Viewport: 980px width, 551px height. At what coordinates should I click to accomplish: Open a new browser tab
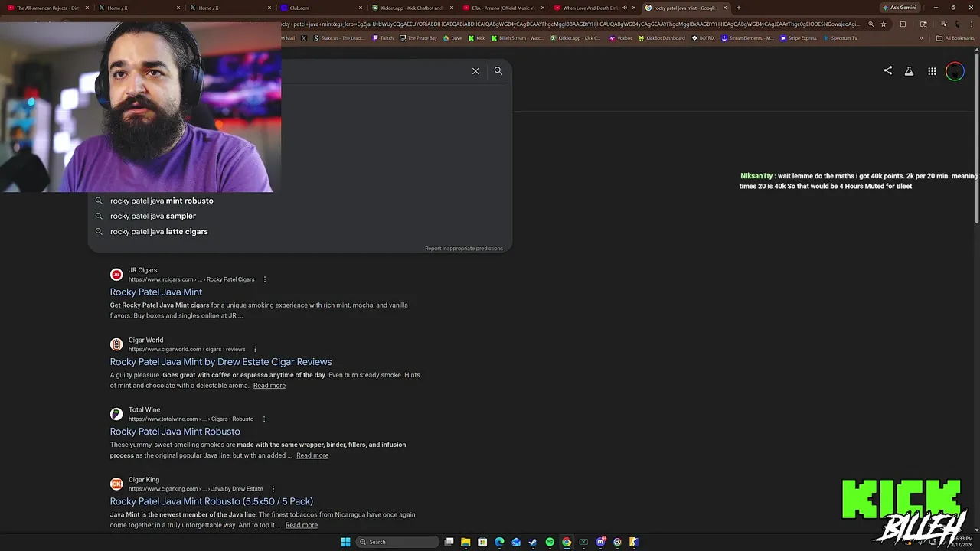(739, 8)
